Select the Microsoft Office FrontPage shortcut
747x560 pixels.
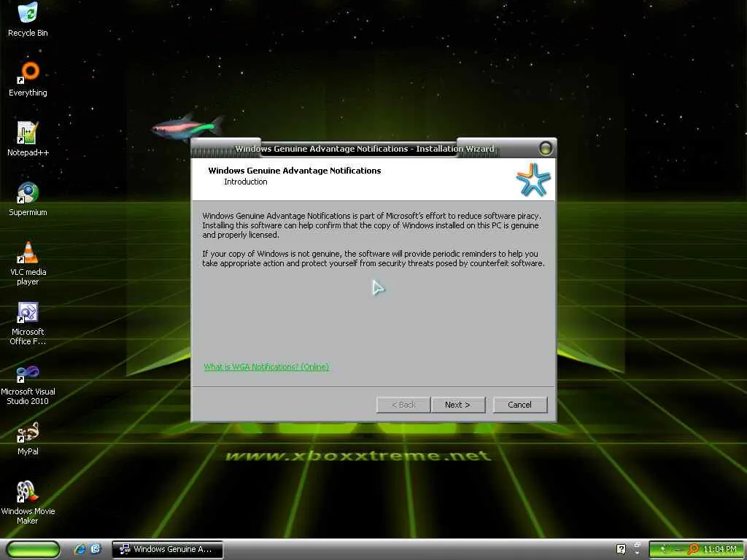click(x=28, y=323)
